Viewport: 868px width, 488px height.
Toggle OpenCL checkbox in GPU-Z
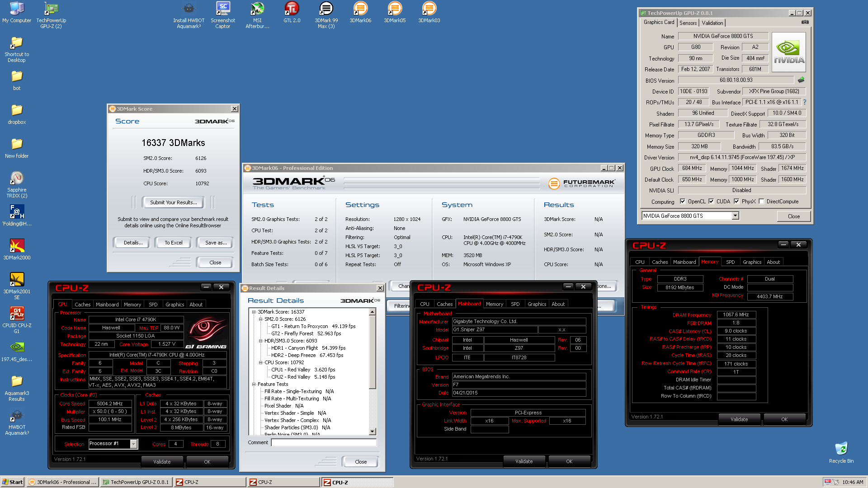click(683, 202)
